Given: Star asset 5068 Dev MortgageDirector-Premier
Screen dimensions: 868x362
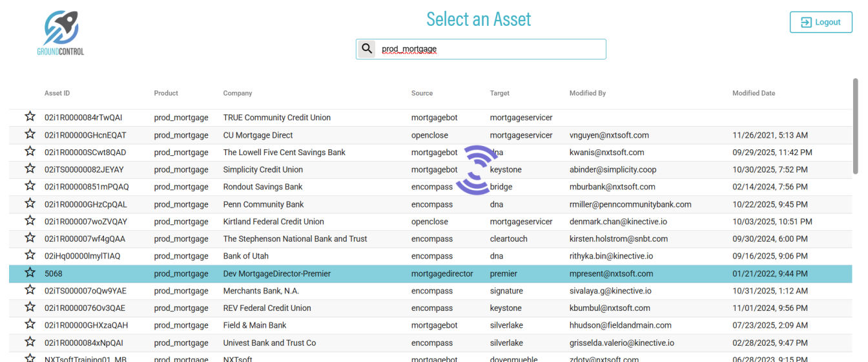Looking at the screenshot, I should click(x=30, y=273).
